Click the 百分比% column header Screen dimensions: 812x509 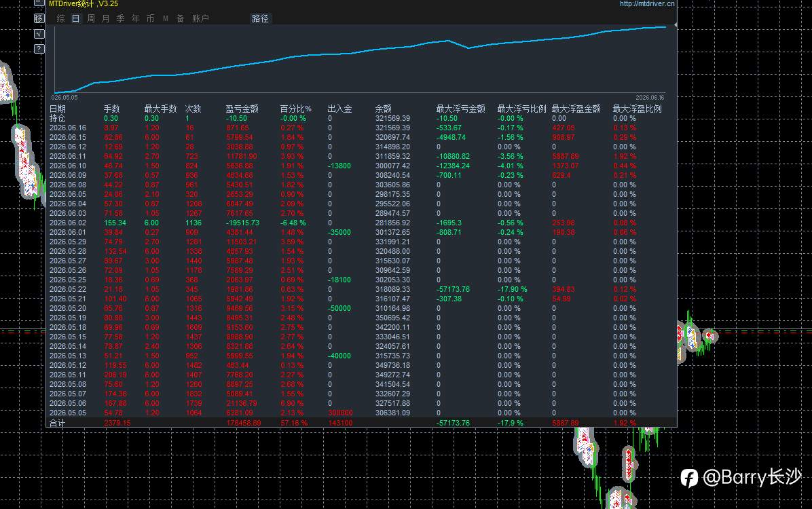point(296,109)
